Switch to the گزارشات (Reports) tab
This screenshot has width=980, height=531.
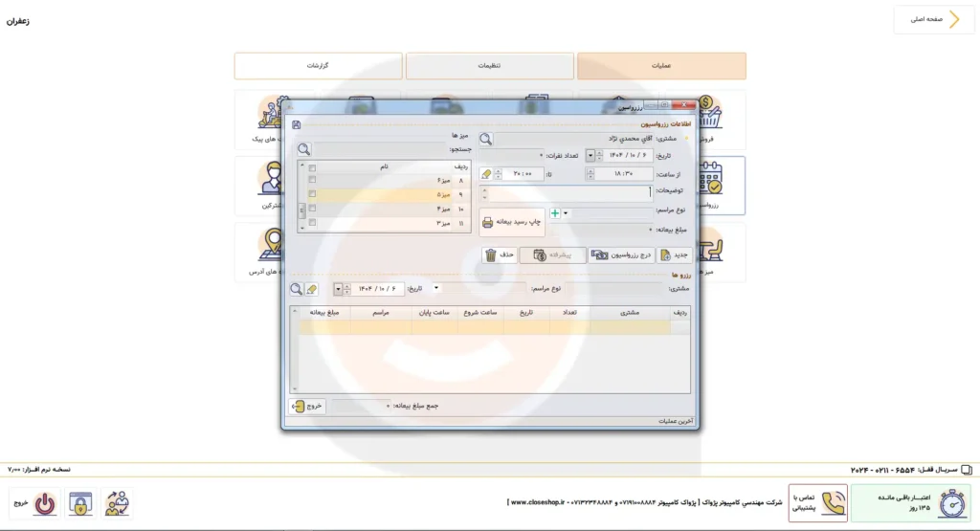coord(318,66)
